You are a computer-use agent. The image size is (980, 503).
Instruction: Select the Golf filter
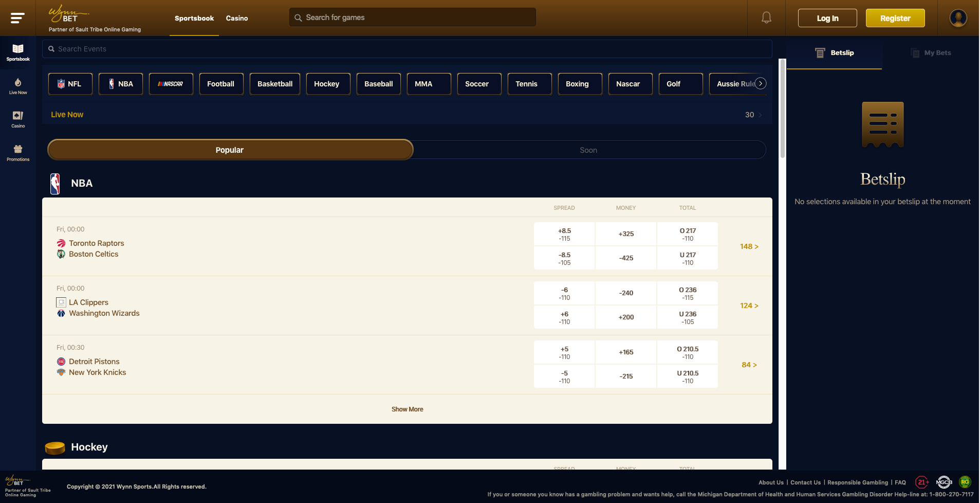click(x=681, y=84)
